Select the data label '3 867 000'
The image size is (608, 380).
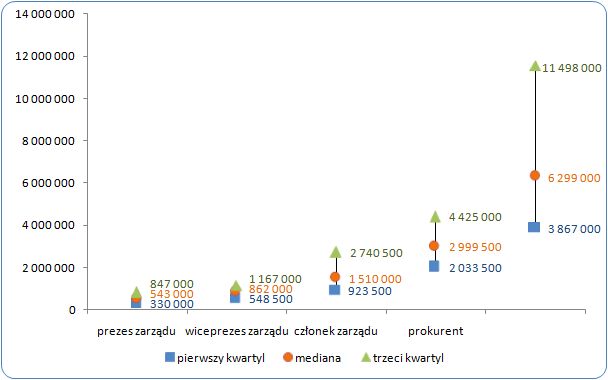574,229
